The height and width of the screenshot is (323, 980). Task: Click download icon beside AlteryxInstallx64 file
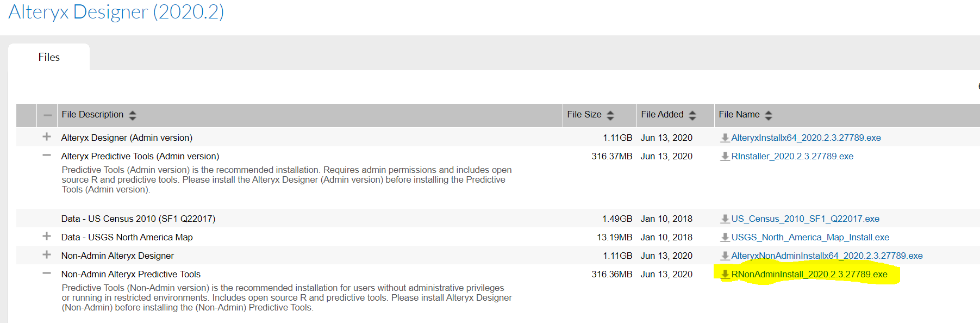pyautogui.click(x=725, y=138)
